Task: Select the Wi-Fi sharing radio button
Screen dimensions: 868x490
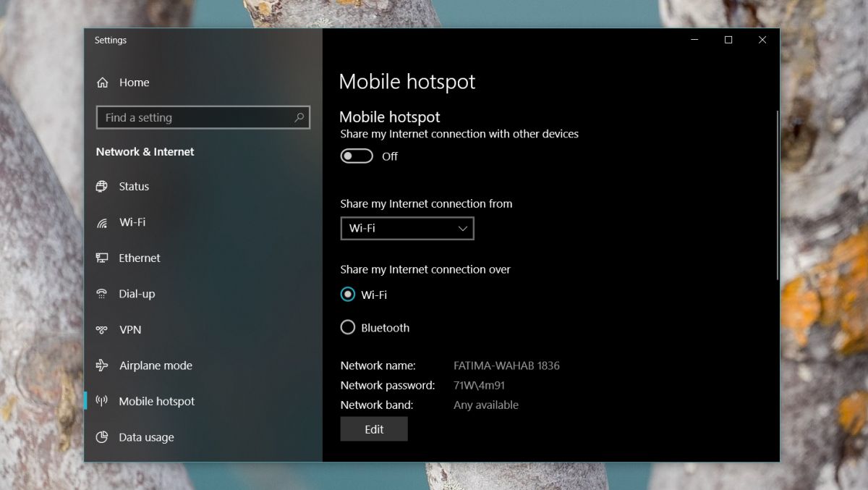Action: point(348,295)
